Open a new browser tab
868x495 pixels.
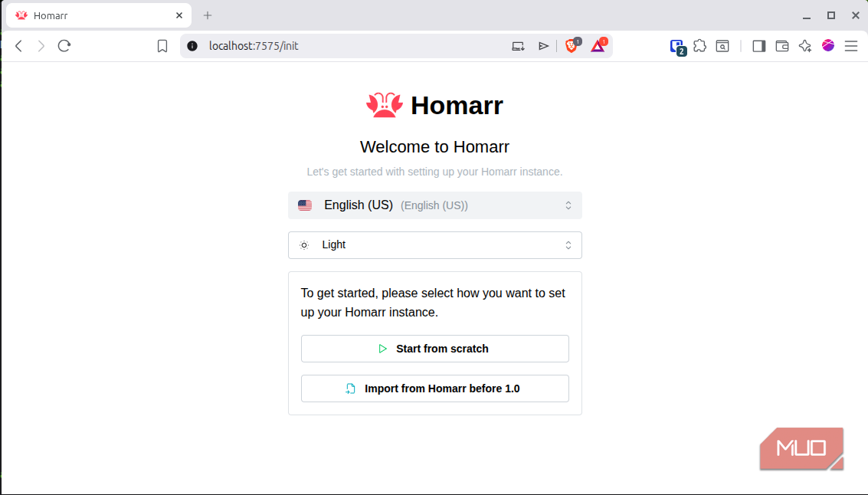tap(208, 15)
